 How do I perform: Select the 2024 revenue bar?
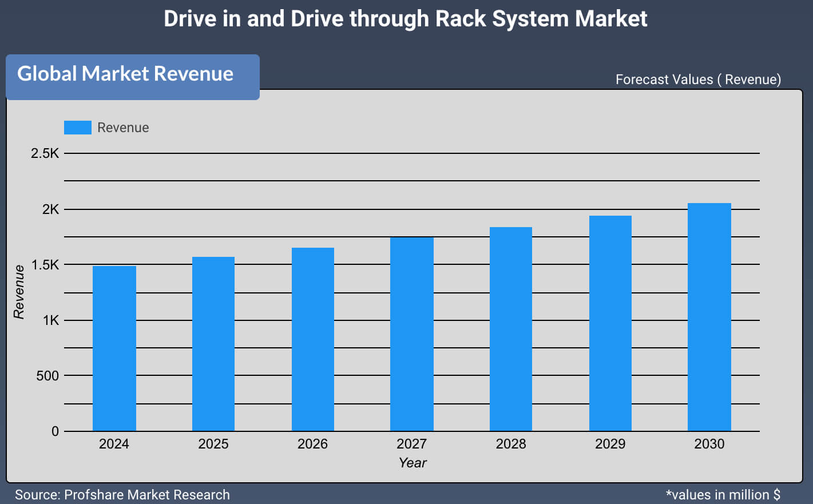pyautogui.click(x=114, y=348)
